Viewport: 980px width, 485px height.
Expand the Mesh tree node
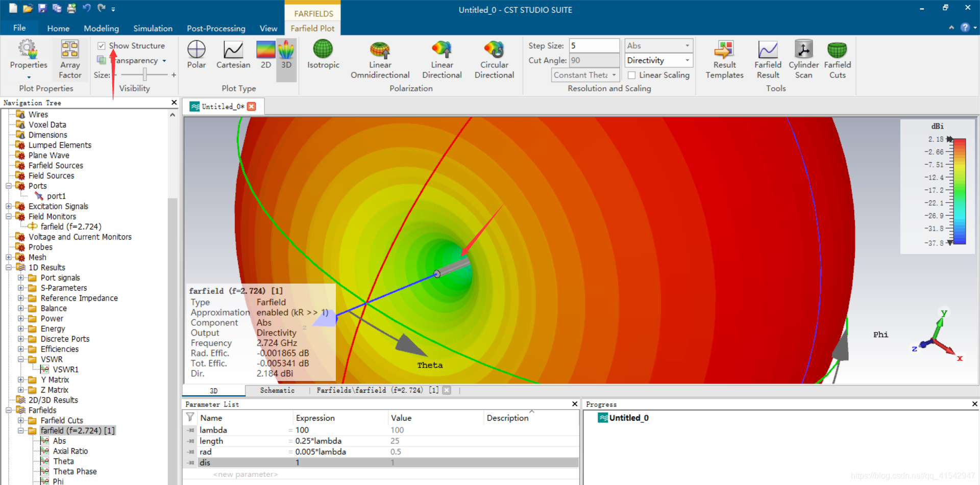click(9, 257)
